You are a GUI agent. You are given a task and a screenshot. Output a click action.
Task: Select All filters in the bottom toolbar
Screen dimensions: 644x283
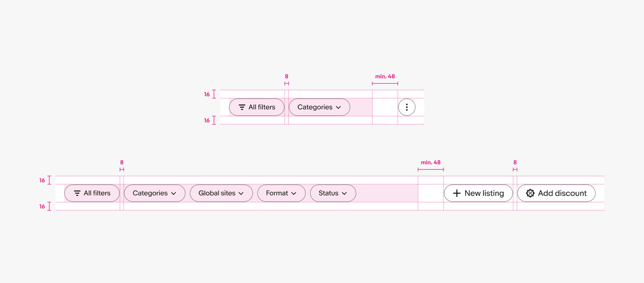(x=91, y=193)
